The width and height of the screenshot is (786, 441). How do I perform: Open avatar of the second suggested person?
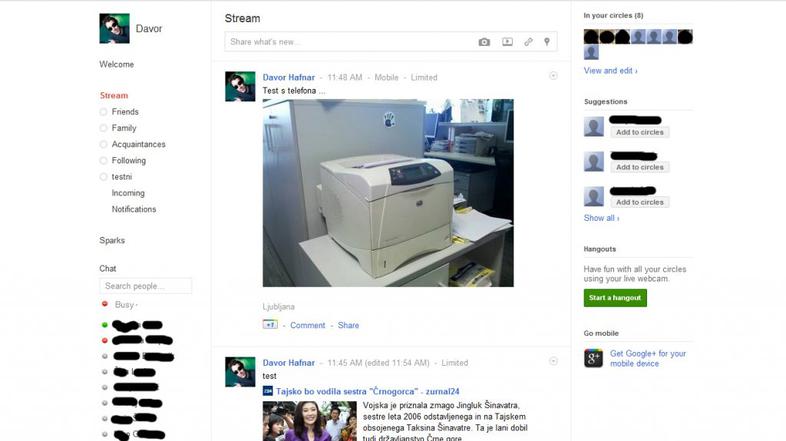[x=594, y=162]
